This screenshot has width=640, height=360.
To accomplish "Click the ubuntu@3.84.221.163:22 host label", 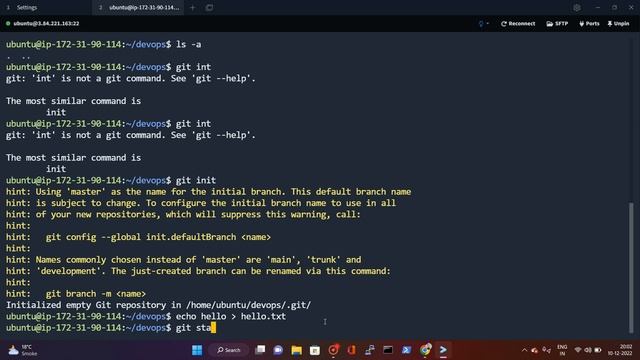I will point(46,24).
